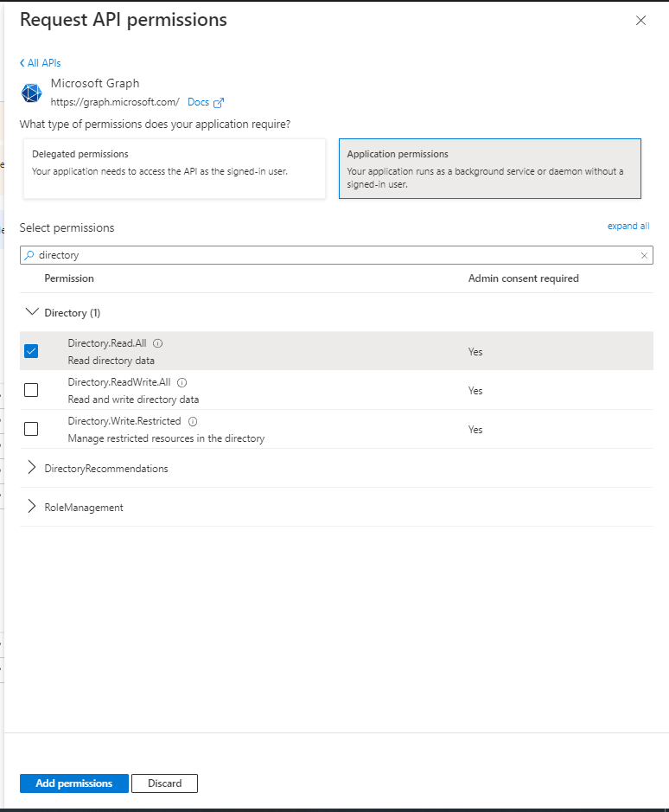Expand the RoleManagement group
Viewport: 669px width, 812px height.
point(32,507)
